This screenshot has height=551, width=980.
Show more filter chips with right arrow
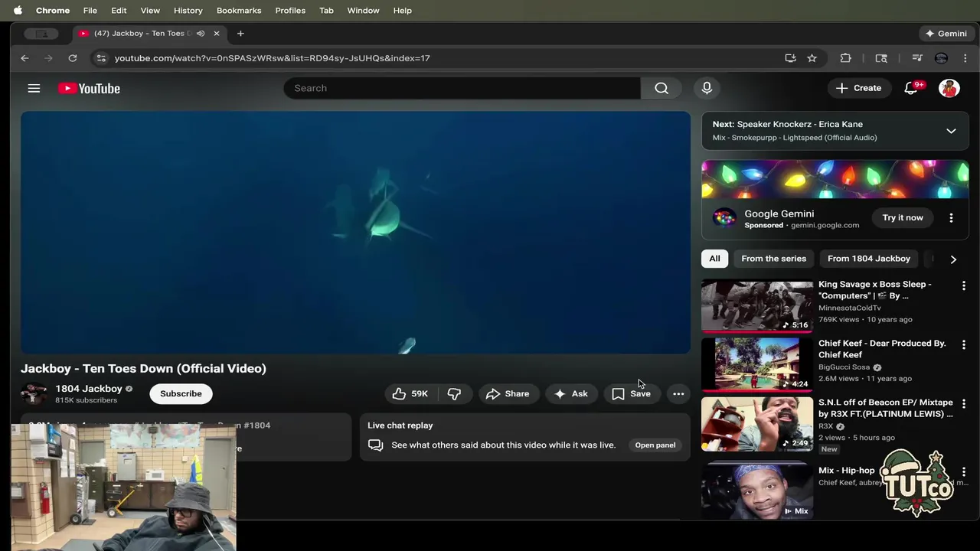click(953, 259)
